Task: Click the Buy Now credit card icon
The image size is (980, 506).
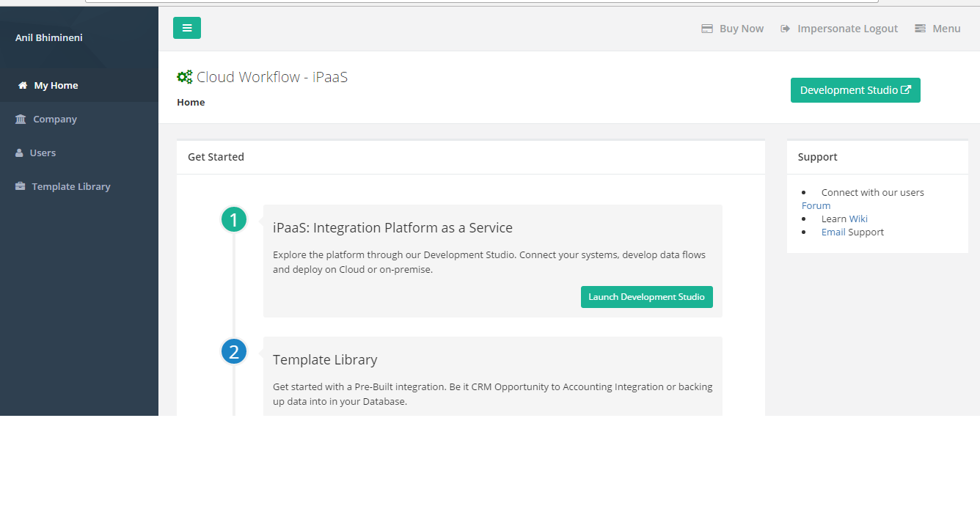Action: pos(707,29)
